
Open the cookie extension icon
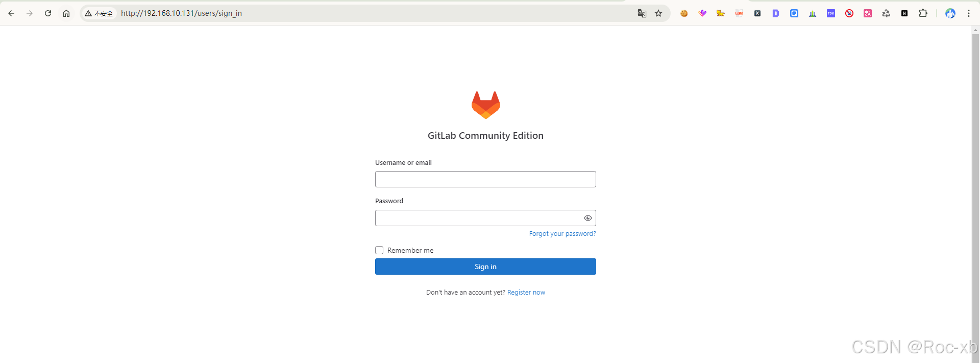point(684,13)
